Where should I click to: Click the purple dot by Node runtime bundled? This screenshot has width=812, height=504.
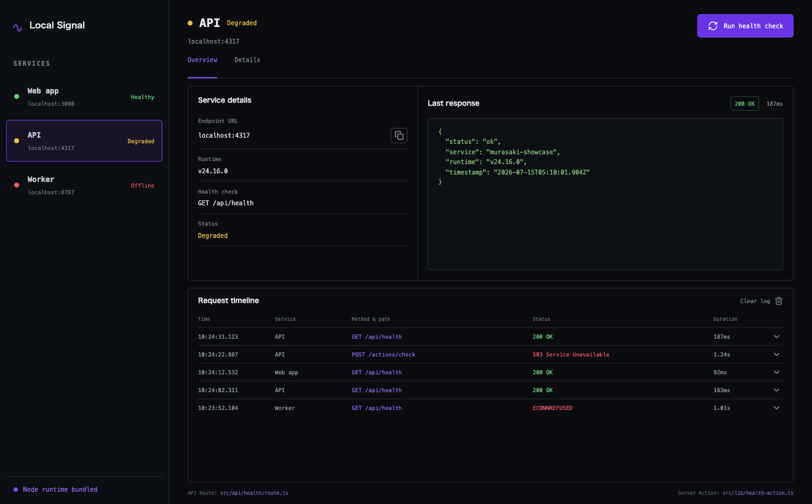coord(16,490)
